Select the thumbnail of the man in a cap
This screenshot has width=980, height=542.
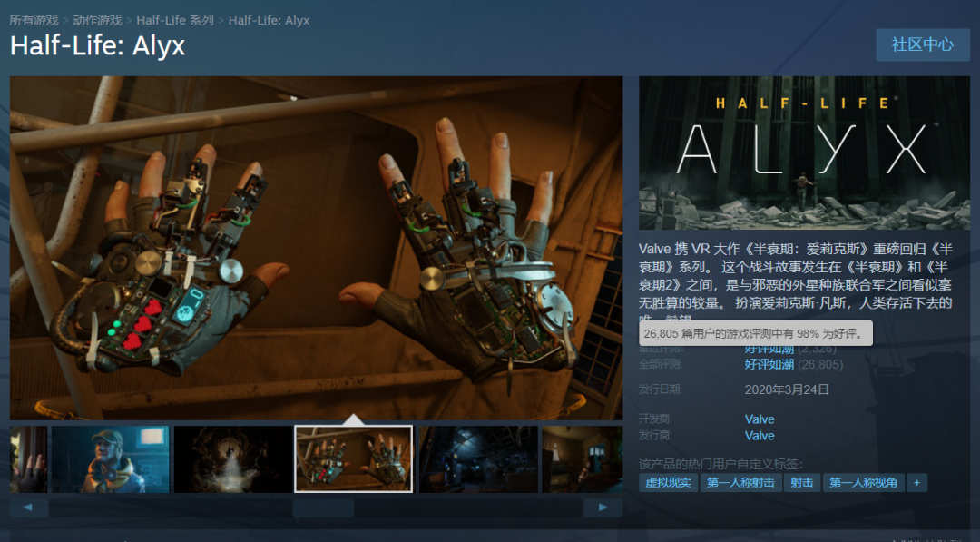point(110,459)
